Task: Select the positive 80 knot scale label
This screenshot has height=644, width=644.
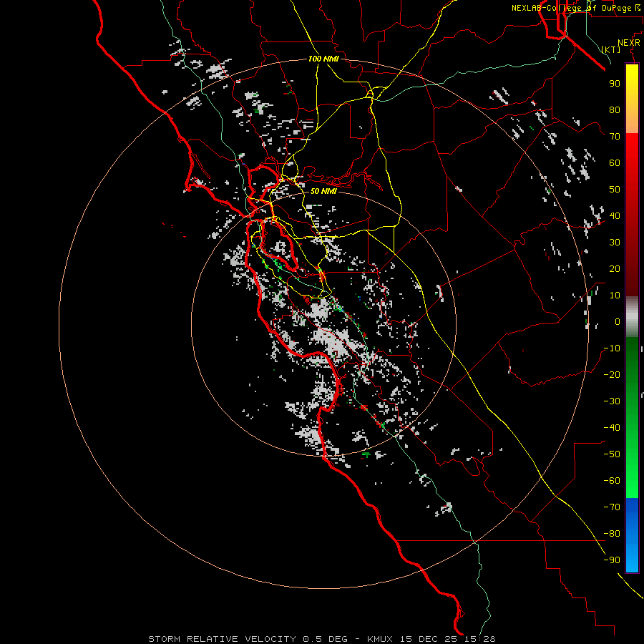Action: [615, 109]
